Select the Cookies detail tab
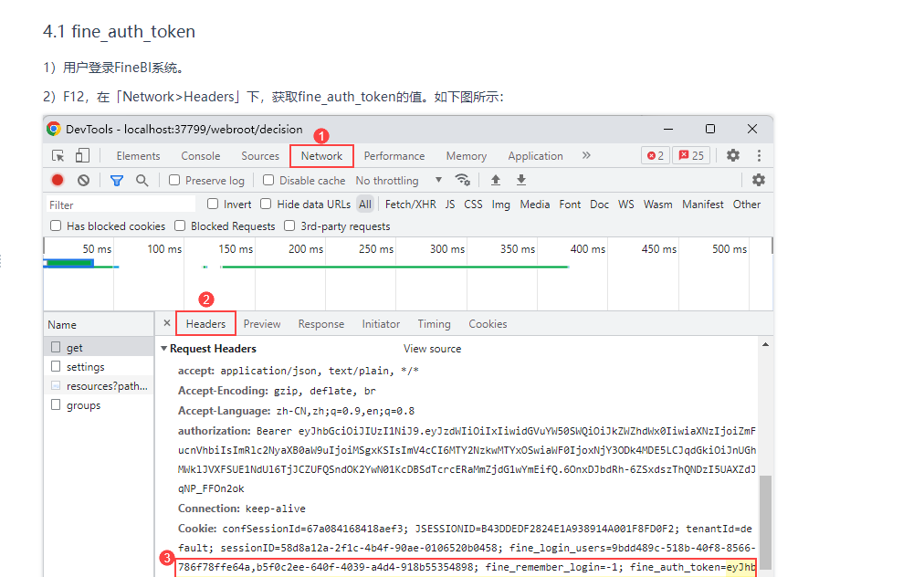This screenshot has height=577, width=924. click(x=488, y=323)
